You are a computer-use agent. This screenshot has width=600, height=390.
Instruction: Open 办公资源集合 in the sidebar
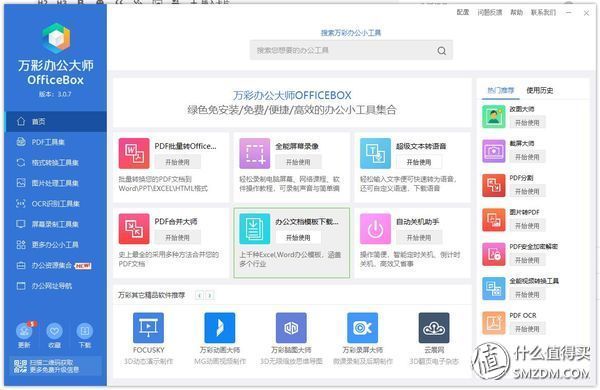[x=56, y=266]
